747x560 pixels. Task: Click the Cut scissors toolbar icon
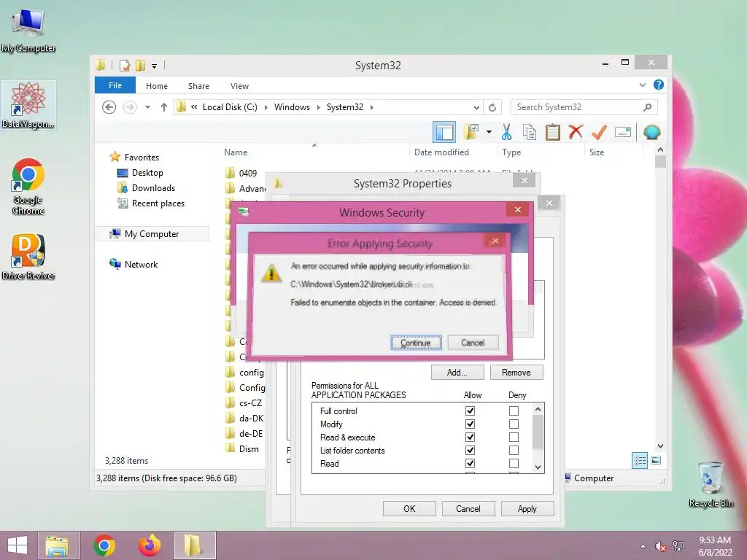coord(506,132)
